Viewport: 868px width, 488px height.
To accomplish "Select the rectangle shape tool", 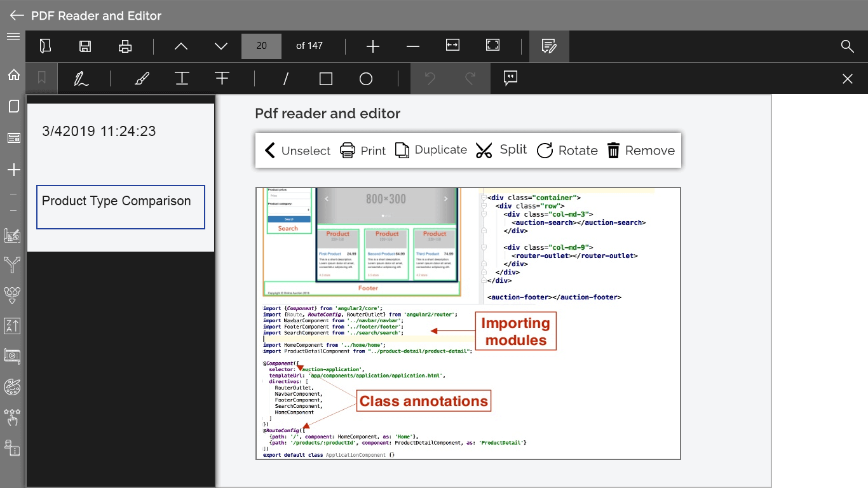I will [x=326, y=79].
